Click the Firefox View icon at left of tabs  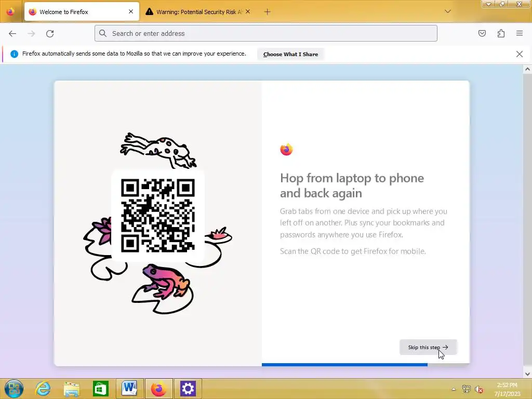[x=10, y=11]
